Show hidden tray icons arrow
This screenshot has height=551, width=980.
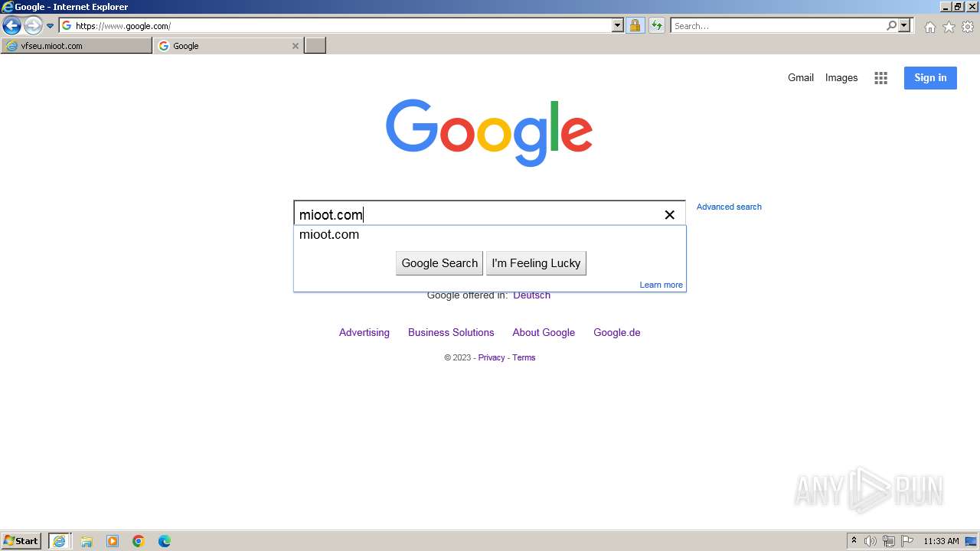[x=854, y=541]
